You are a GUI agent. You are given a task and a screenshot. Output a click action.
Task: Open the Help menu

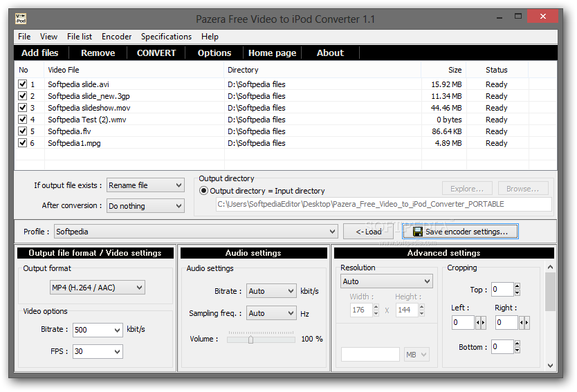210,37
